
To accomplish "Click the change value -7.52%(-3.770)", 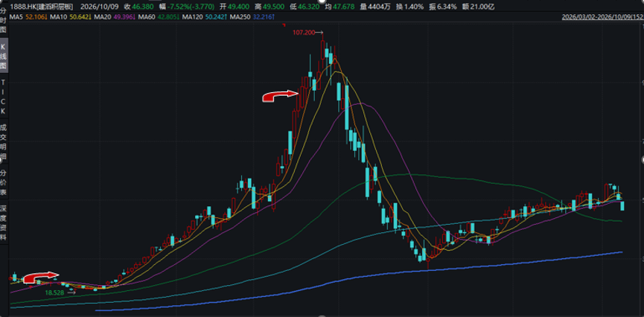I will coord(190,6).
